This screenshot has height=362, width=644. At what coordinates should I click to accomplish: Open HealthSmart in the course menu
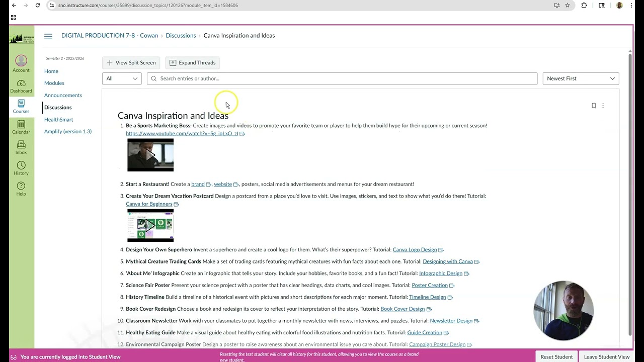pyautogui.click(x=59, y=119)
